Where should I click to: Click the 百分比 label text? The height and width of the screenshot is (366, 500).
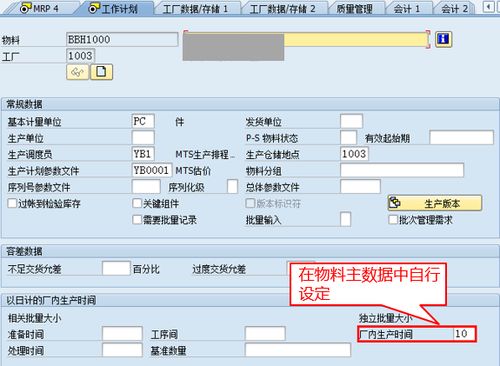pos(146,269)
